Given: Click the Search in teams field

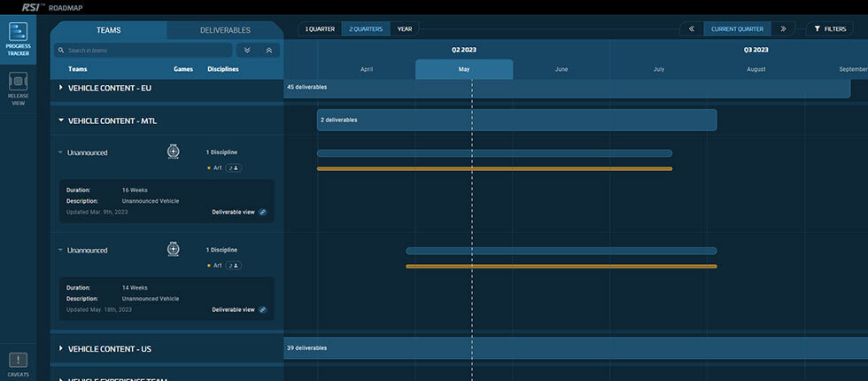Looking at the screenshot, I should tap(143, 51).
